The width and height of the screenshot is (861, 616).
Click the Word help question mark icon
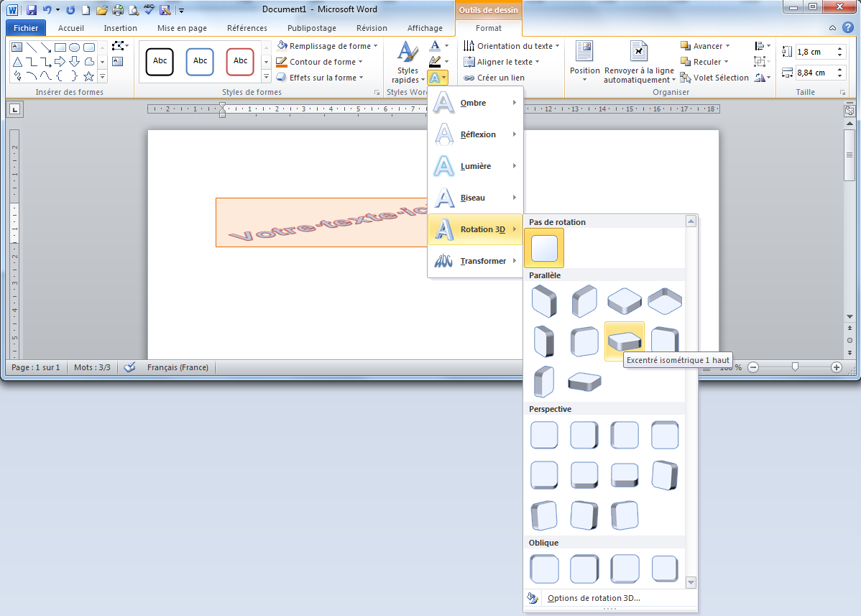[848, 27]
